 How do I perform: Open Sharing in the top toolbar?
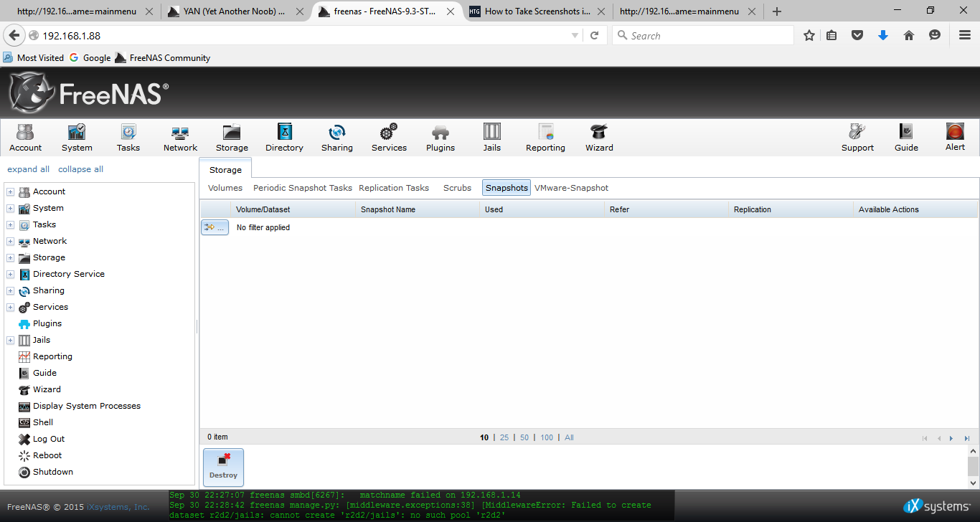[337, 137]
